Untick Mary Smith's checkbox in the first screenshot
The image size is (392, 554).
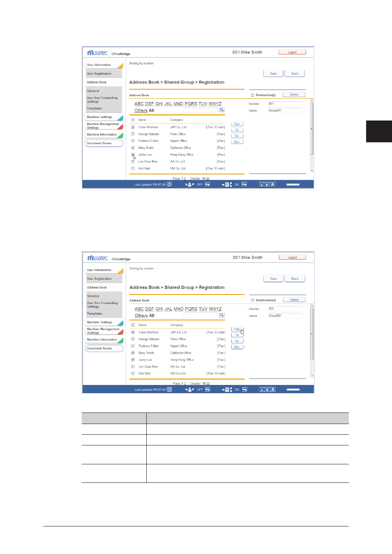click(x=133, y=148)
